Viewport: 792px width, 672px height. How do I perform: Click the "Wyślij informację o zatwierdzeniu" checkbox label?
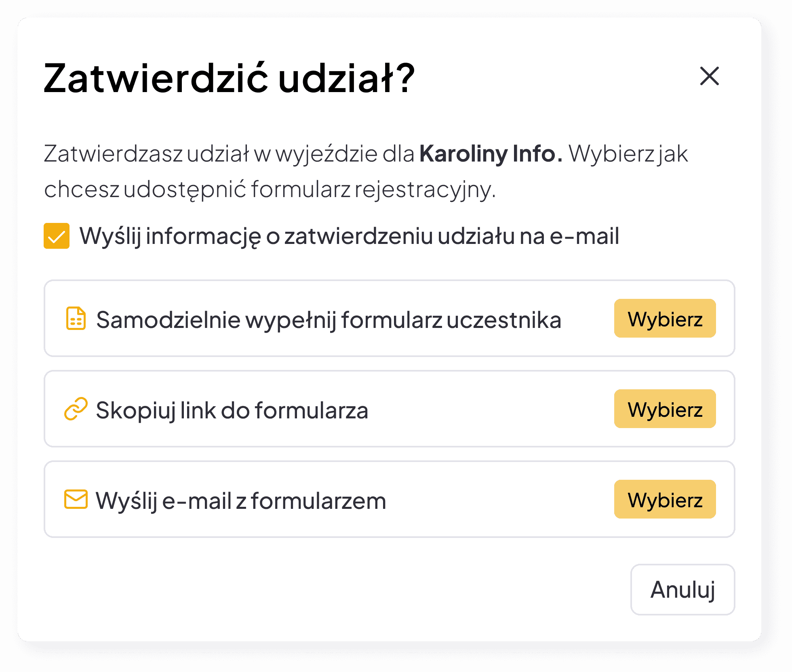349,236
